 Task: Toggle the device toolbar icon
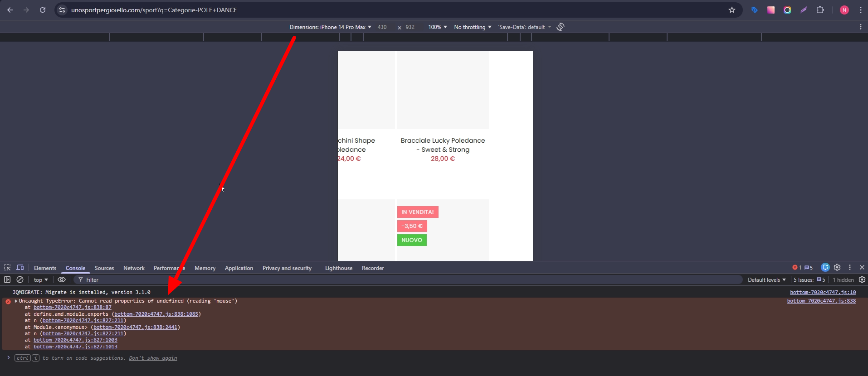[x=20, y=268]
